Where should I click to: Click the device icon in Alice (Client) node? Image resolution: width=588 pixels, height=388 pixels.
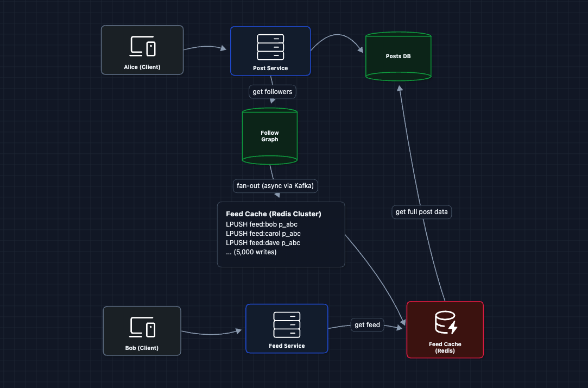pyautogui.click(x=142, y=47)
